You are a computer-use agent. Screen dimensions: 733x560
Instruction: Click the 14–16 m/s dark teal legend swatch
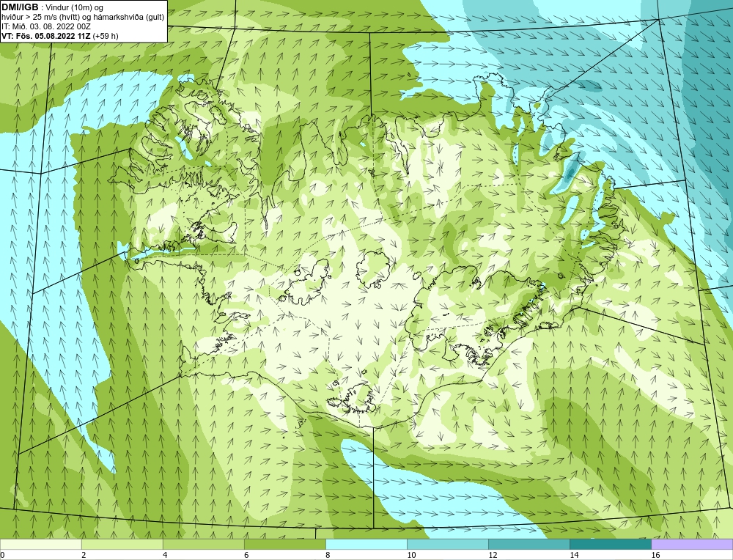[x=610, y=544]
